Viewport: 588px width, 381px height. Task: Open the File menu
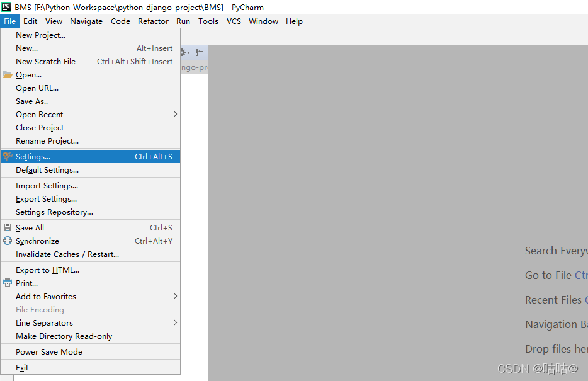point(9,21)
